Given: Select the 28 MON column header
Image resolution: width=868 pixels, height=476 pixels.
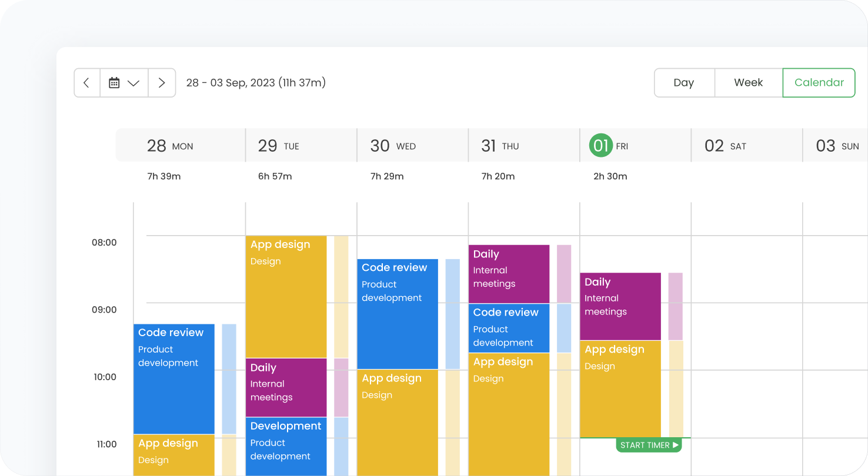Looking at the screenshot, I should 170,146.
